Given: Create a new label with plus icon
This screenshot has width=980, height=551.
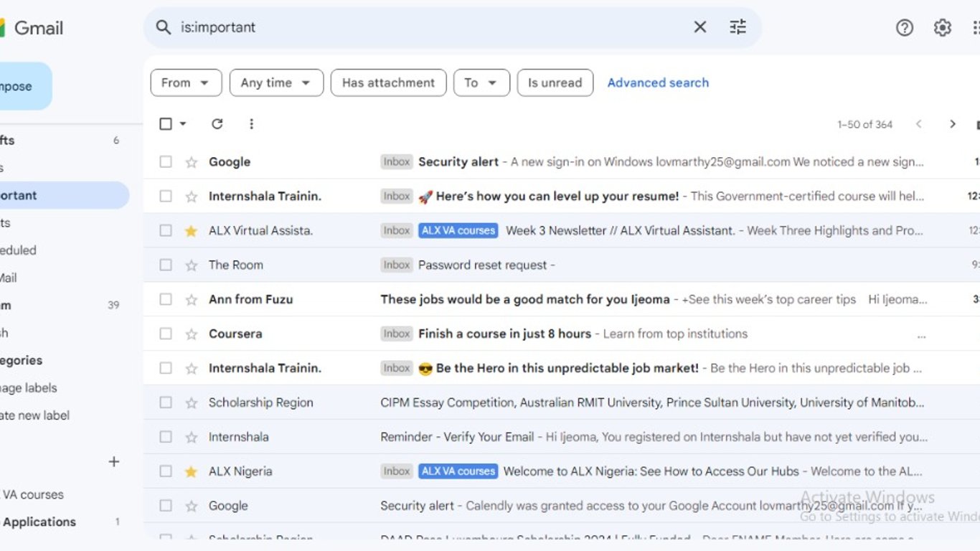Looking at the screenshot, I should [x=113, y=462].
